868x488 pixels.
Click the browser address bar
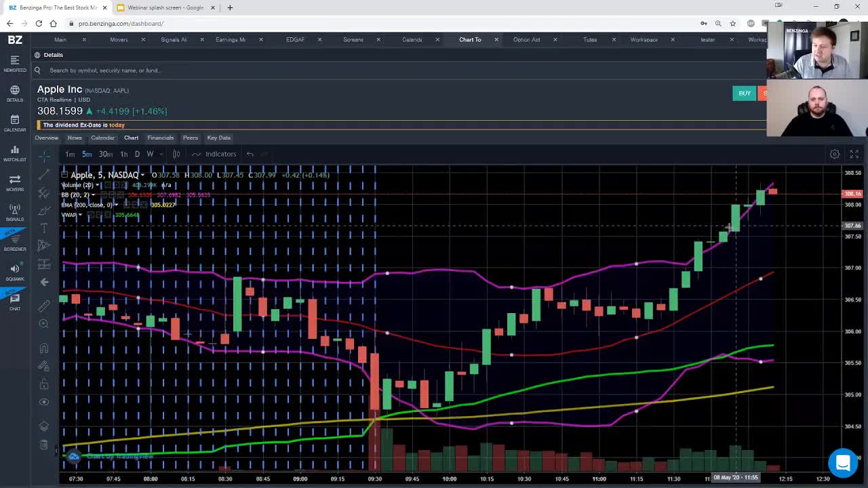380,23
